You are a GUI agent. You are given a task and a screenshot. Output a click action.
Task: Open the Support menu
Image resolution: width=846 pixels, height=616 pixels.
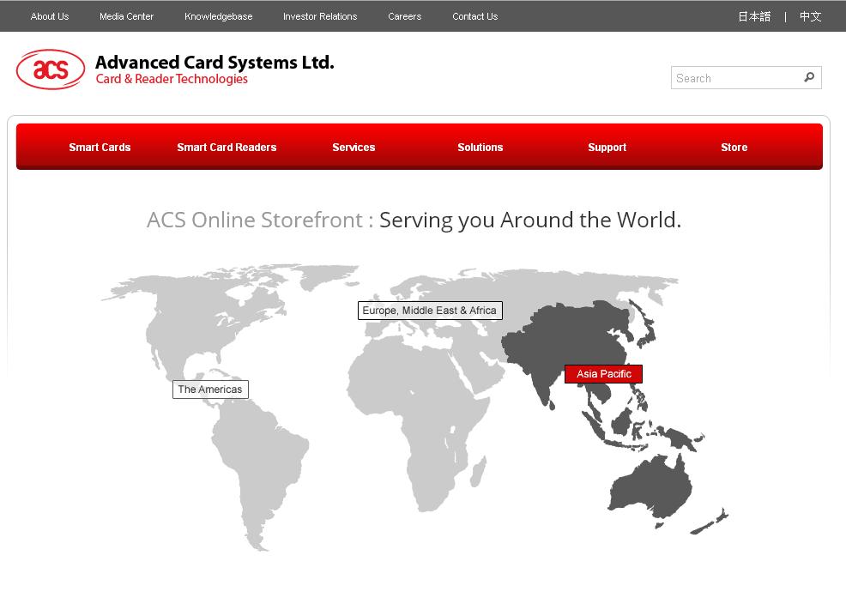coord(607,148)
